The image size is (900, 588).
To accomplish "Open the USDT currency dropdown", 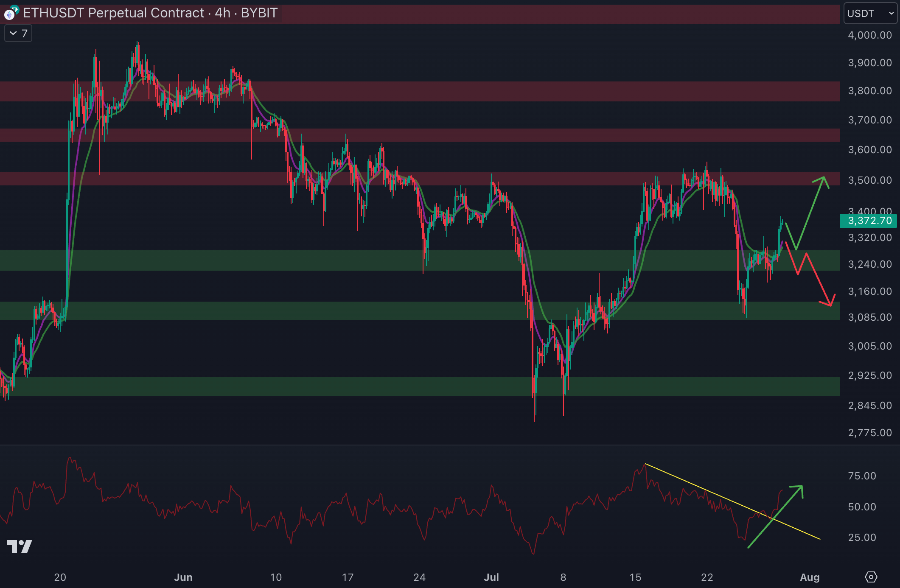I will pos(871,14).
